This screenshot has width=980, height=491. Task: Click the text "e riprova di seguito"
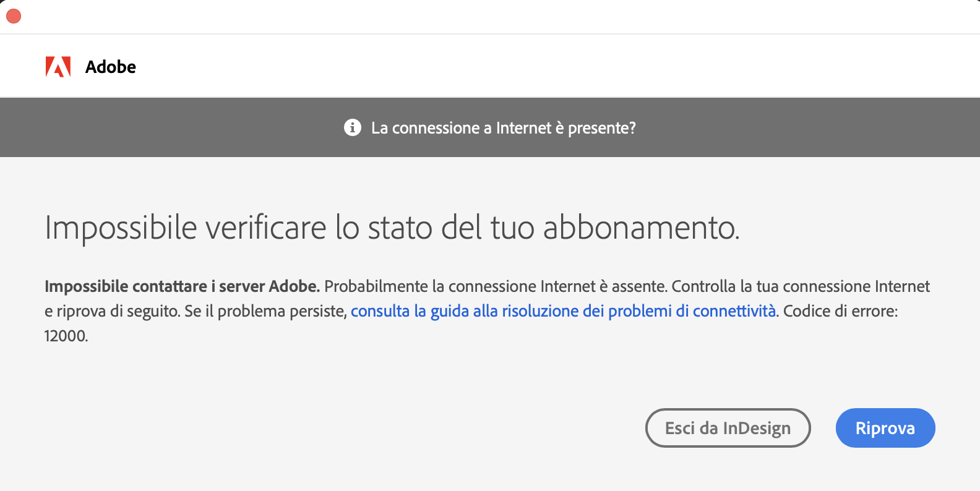click(x=111, y=311)
